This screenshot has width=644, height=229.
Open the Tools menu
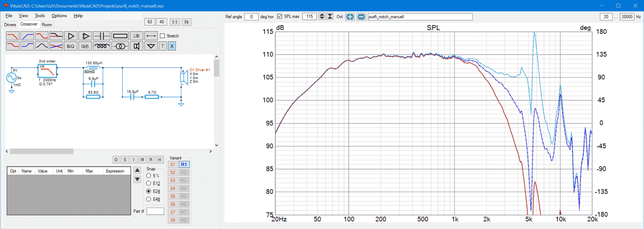point(40,16)
